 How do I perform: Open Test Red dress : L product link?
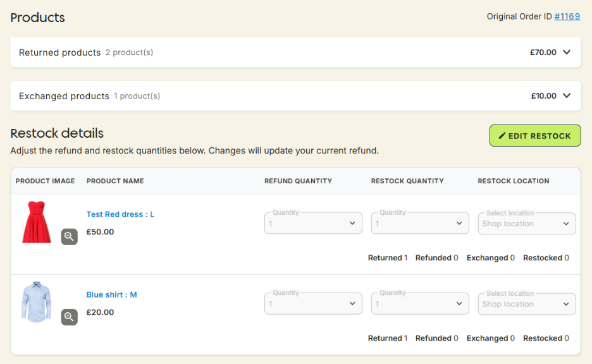click(120, 214)
